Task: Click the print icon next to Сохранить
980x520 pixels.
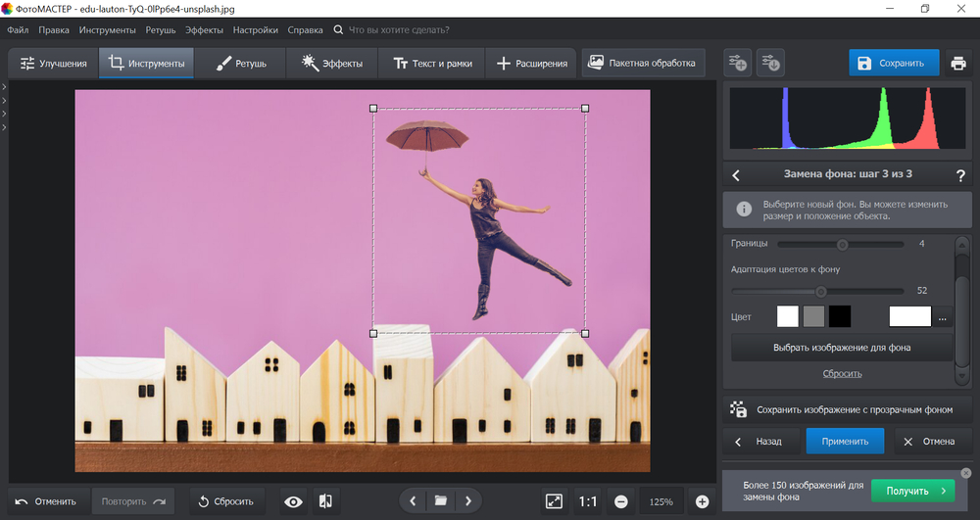Action: pyautogui.click(x=957, y=64)
